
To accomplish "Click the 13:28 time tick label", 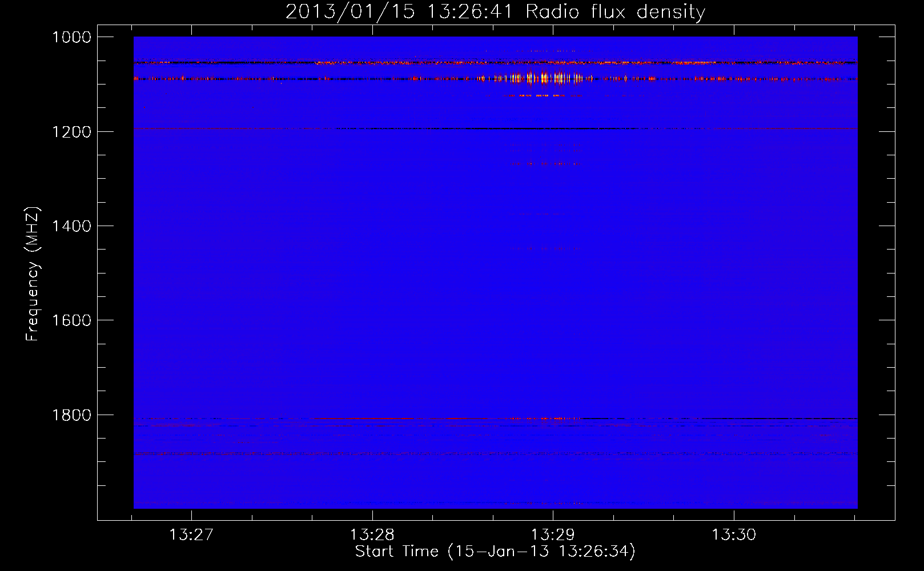I will click(x=372, y=534).
